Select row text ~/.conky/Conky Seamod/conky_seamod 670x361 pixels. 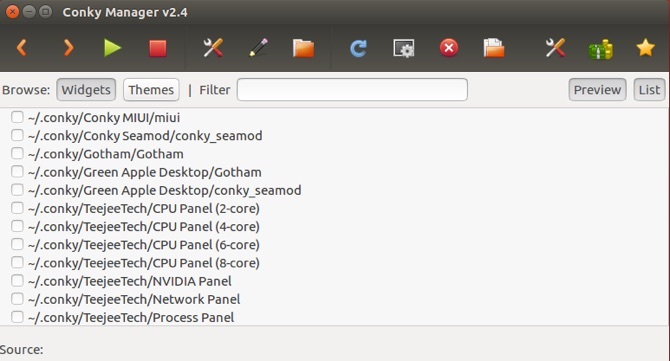click(145, 136)
